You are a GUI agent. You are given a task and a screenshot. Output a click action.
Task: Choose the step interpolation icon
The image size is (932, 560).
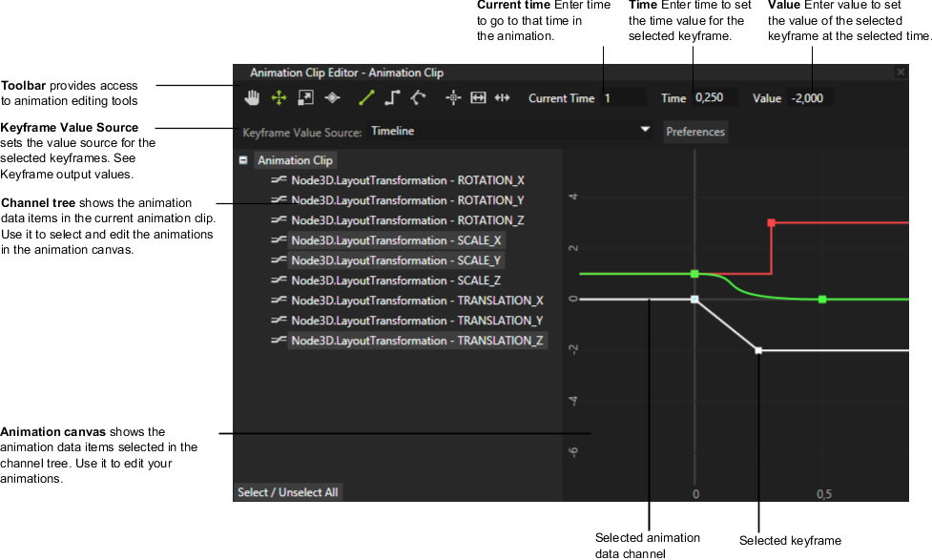[x=392, y=97]
